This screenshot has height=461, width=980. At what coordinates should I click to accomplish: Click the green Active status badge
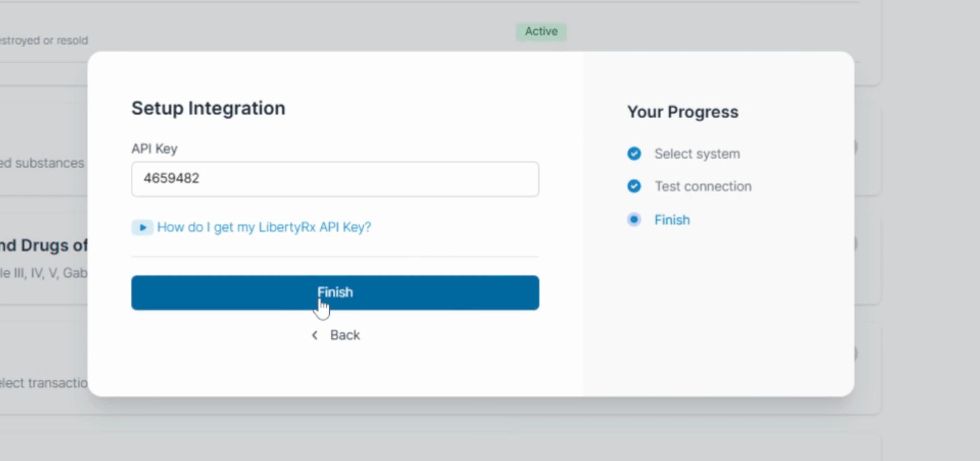(x=541, y=32)
